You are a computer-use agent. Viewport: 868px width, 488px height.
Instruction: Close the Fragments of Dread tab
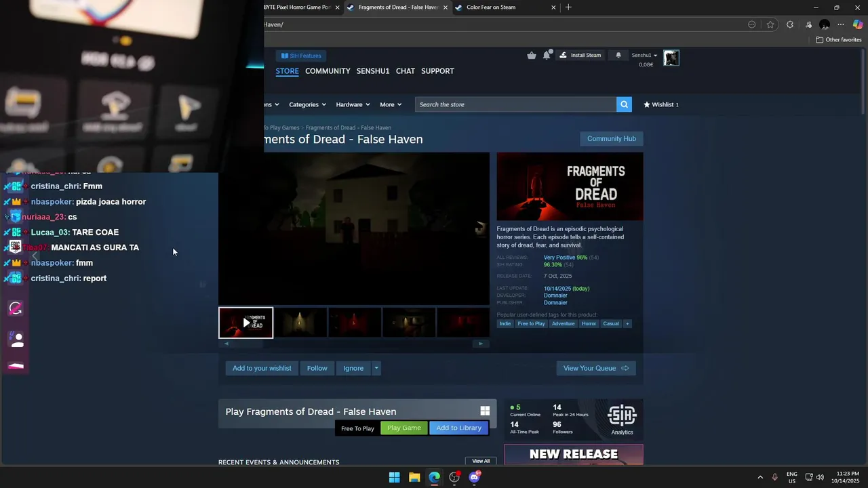click(x=446, y=7)
